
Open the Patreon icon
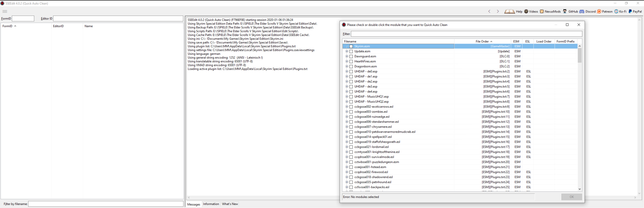(x=599, y=11)
